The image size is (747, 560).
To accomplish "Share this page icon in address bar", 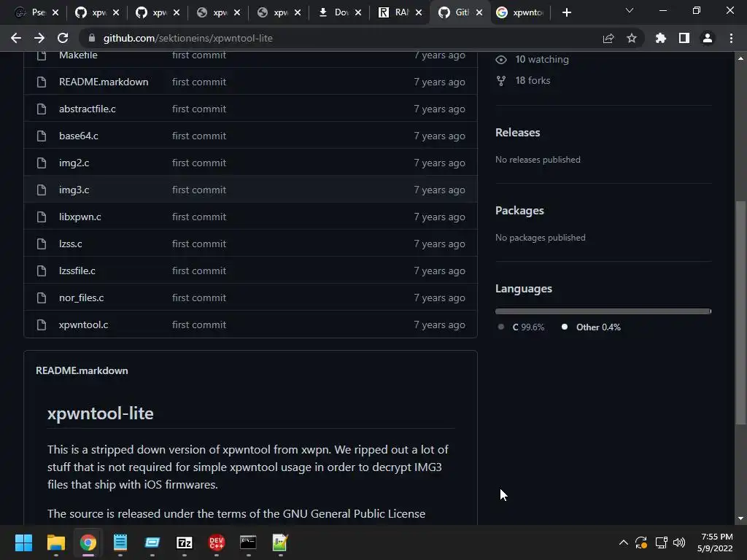I will 608,38.
